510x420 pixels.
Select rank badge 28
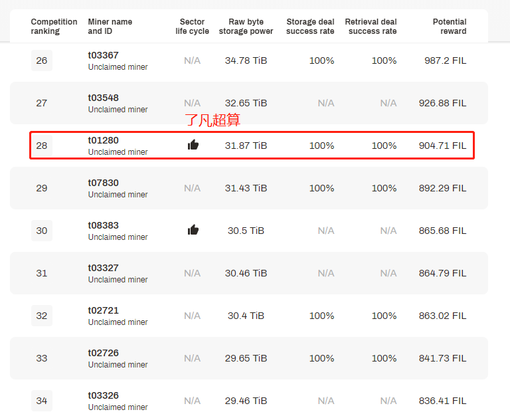click(x=42, y=146)
